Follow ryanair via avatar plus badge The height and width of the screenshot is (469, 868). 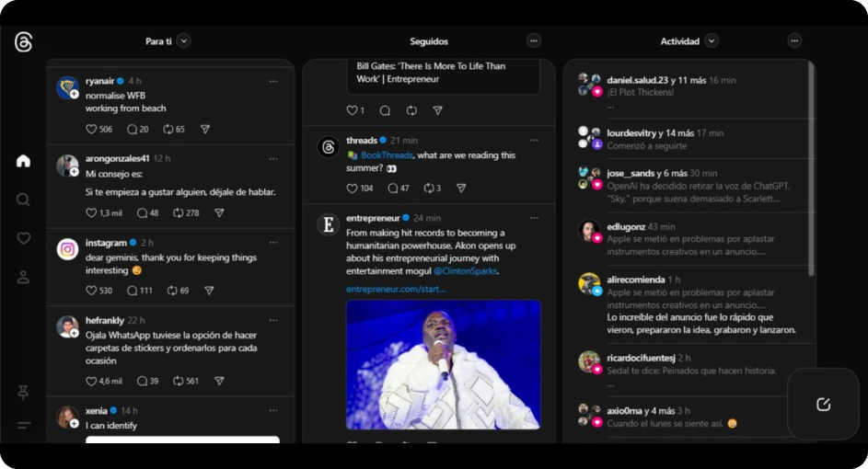coord(75,95)
